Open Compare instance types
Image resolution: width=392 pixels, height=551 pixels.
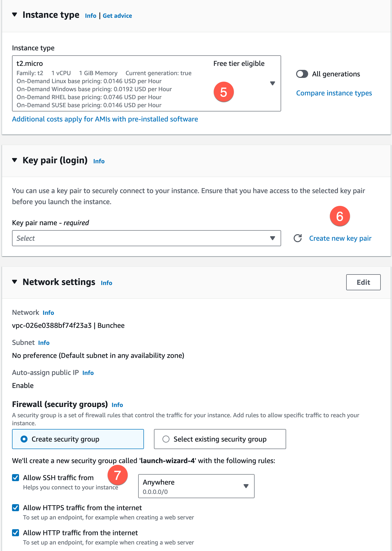pos(334,93)
